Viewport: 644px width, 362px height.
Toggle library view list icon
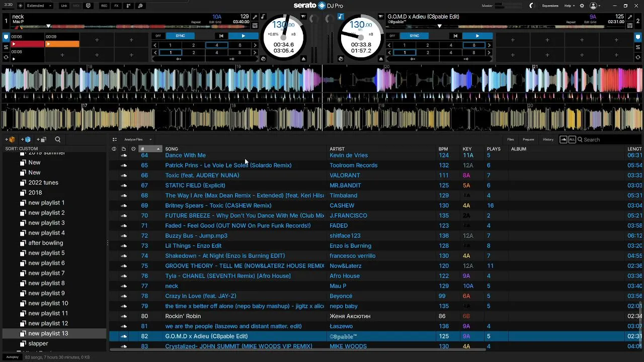point(115,139)
